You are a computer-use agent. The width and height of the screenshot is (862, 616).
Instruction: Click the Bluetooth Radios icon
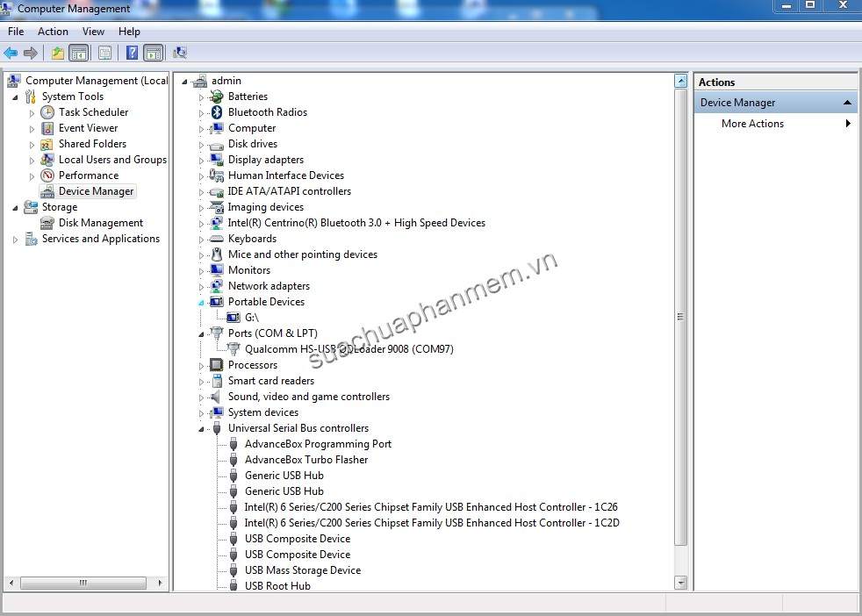[x=217, y=112]
